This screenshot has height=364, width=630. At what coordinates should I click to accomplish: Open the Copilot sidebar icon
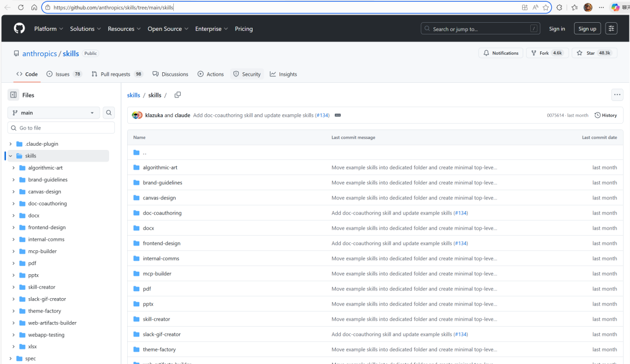615,7
